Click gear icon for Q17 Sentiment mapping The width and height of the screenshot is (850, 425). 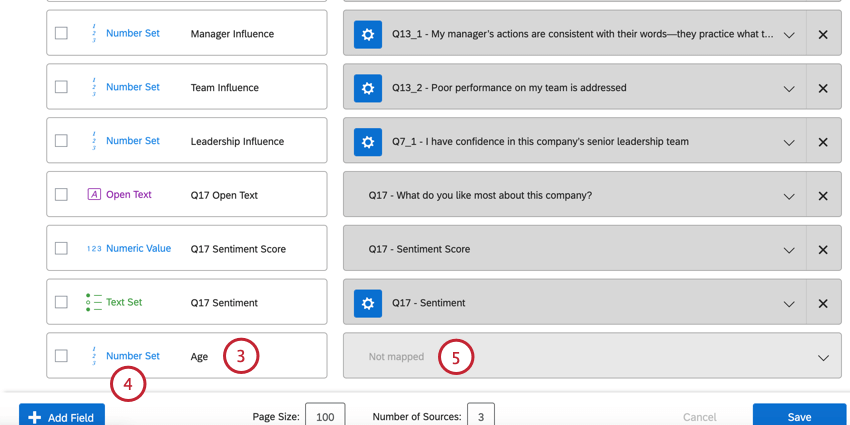point(368,303)
